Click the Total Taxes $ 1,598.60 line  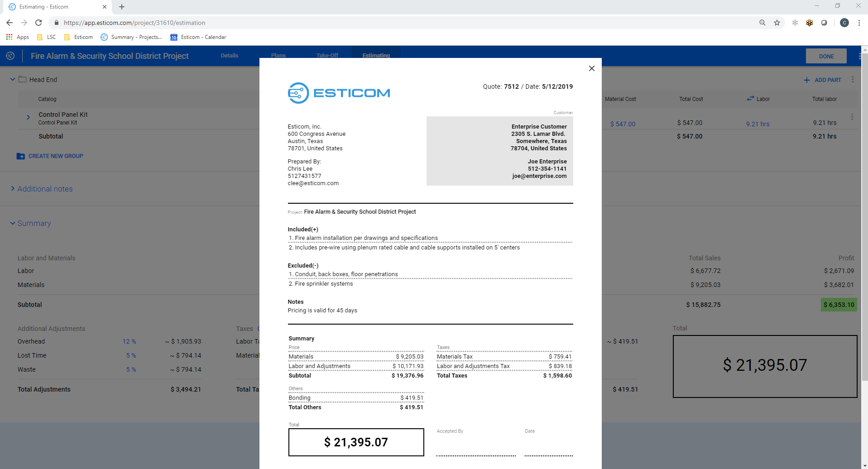pos(504,376)
